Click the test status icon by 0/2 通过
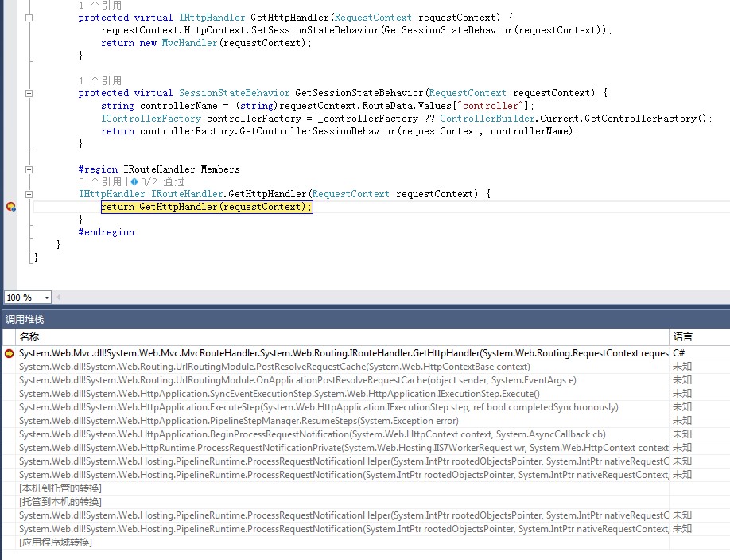730x560 pixels. [134, 181]
